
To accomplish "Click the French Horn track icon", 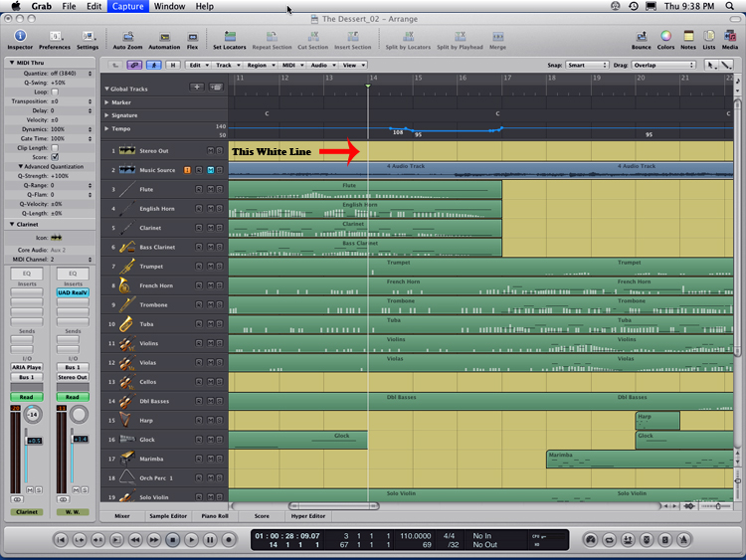I will [124, 285].
